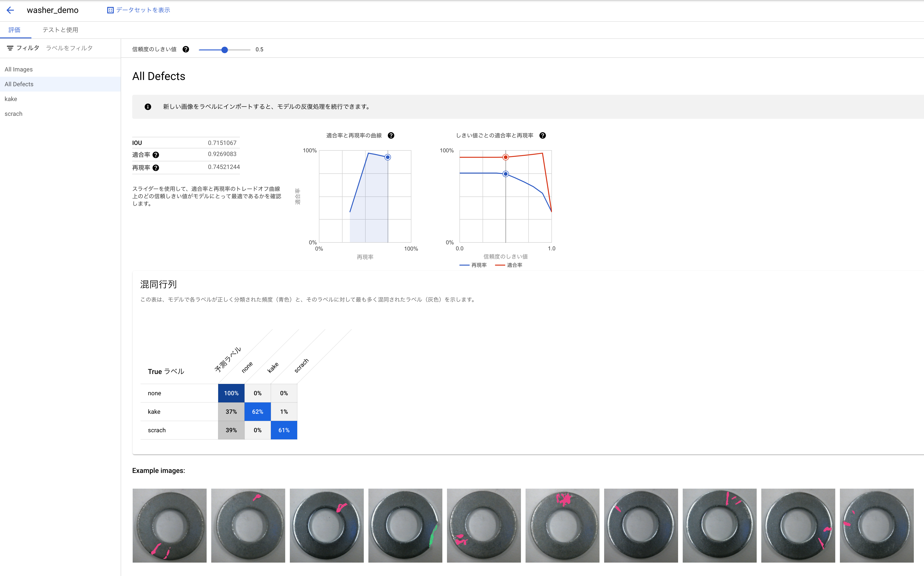This screenshot has height=576, width=924.
Task: Select the kake label in the sidebar
Action: tap(11, 99)
